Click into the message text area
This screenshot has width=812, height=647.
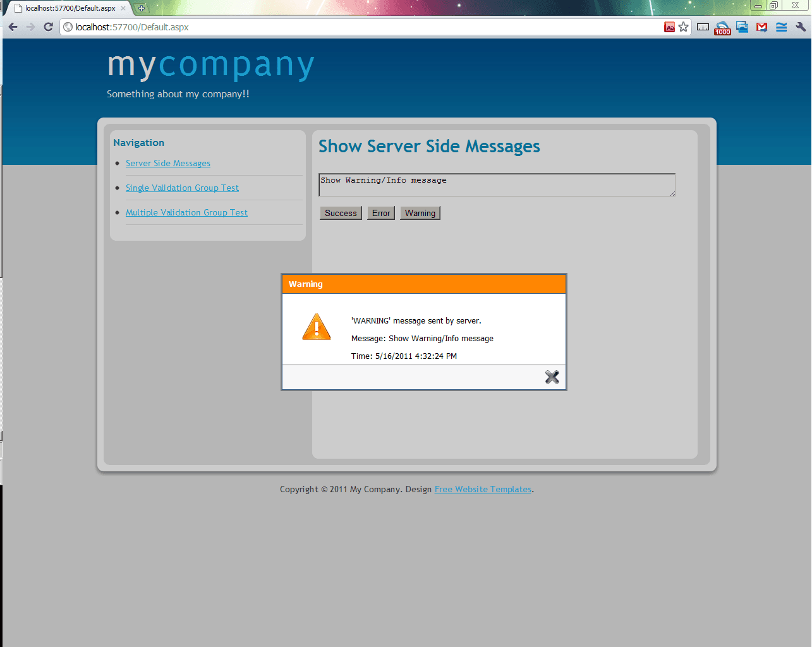click(x=497, y=184)
